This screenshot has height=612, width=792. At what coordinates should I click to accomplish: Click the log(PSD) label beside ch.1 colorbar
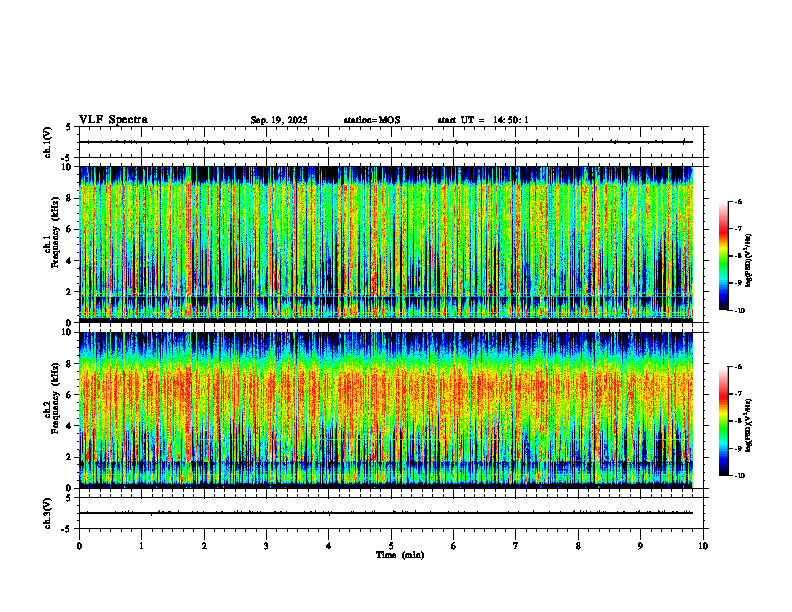tap(748, 260)
